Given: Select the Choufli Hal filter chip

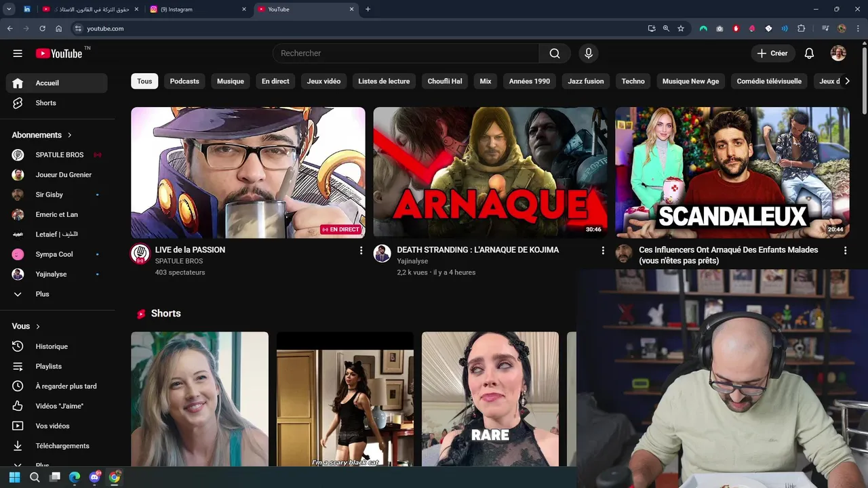Looking at the screenshot, I should (445, 81).
